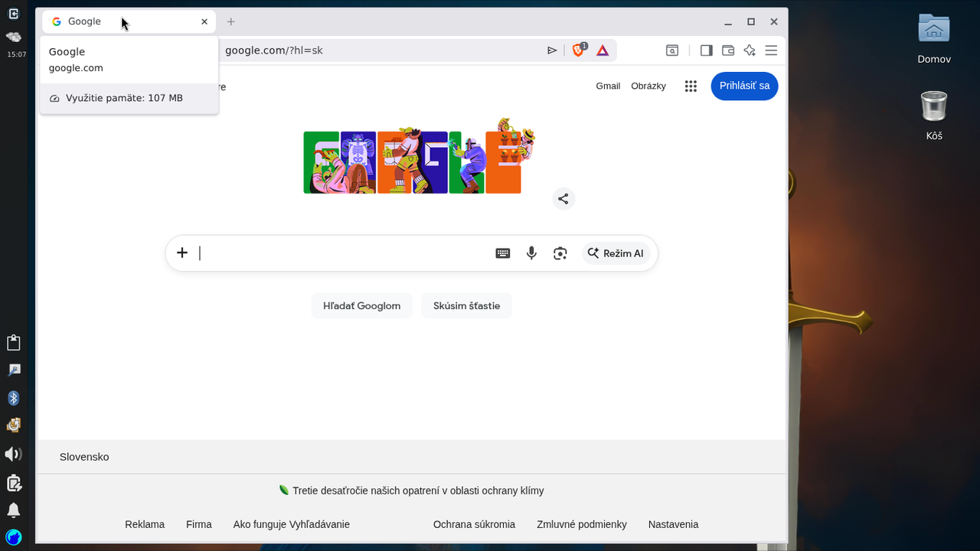980x551 pixels.
Task: Open the Nastavenia footer menu
Action: pos(673,524)
